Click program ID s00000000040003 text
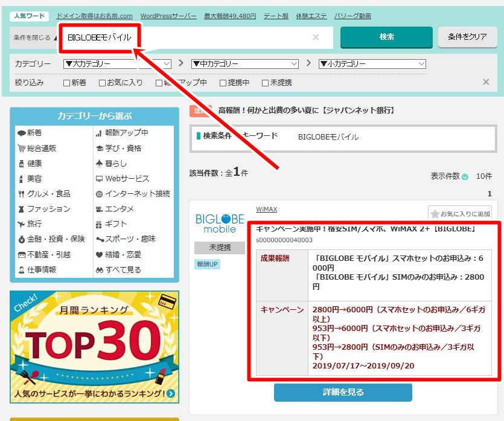 pos(284,240)
